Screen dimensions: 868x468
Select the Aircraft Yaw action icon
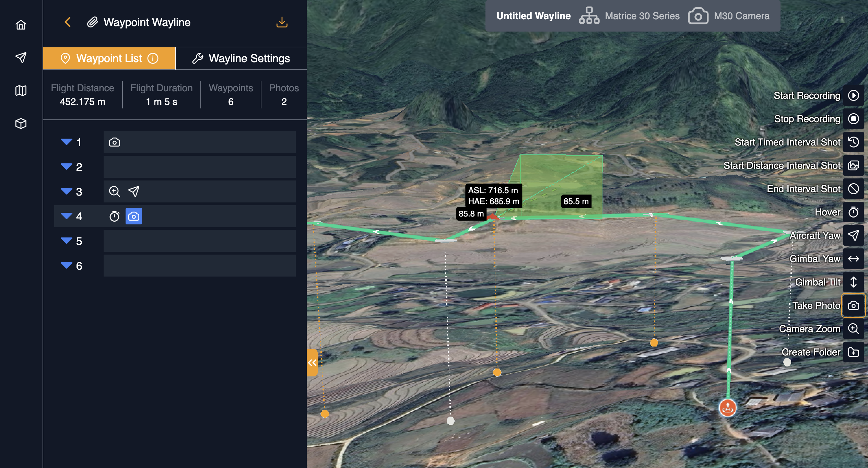click(853, 235)
